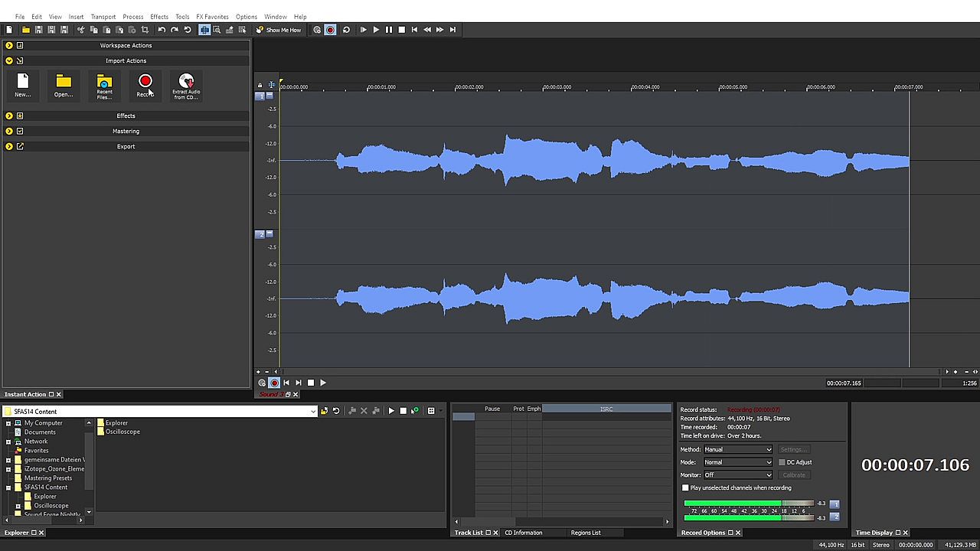The height and width of the screenshot is (551, 980).
Task: Open the recording Method dropdown
Action: (737, 449)
